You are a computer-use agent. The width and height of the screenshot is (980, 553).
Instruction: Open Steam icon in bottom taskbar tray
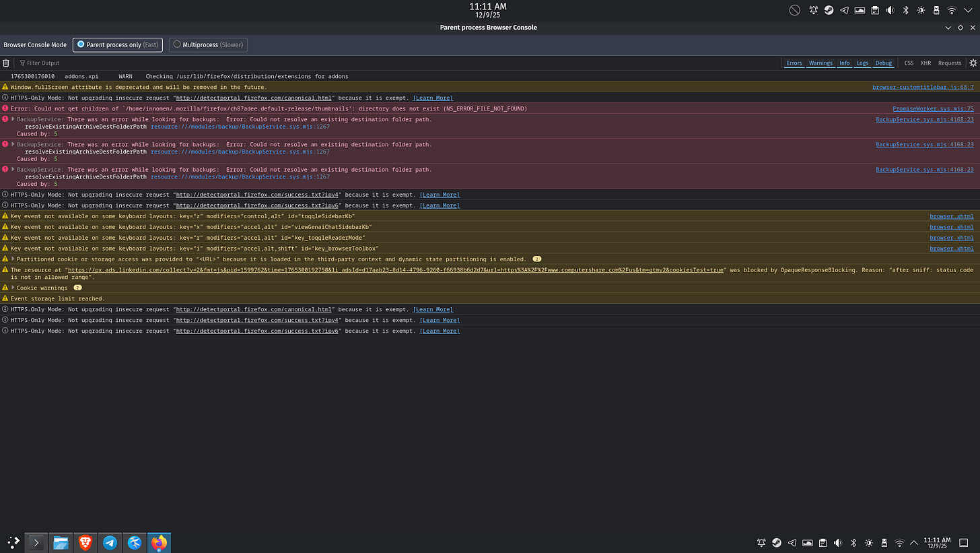[x=777, y=542]
